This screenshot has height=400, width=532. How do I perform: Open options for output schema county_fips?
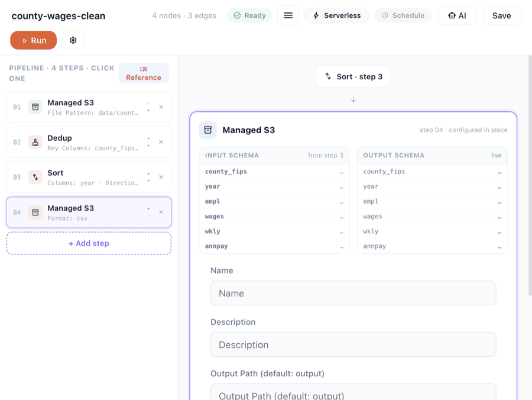pyautogui.click(x=499, y=173)
